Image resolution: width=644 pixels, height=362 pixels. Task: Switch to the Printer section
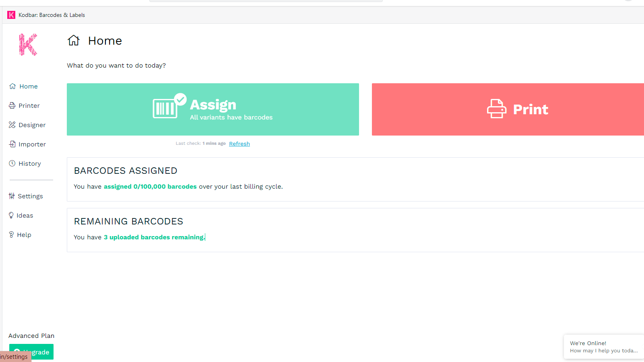coord(29,105)
